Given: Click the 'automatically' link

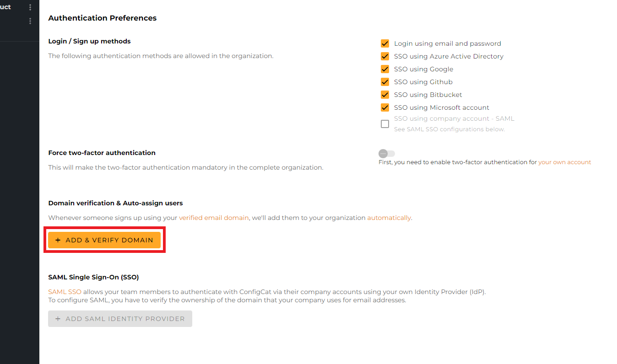Looking at the screenshot, I should point(389,217).
